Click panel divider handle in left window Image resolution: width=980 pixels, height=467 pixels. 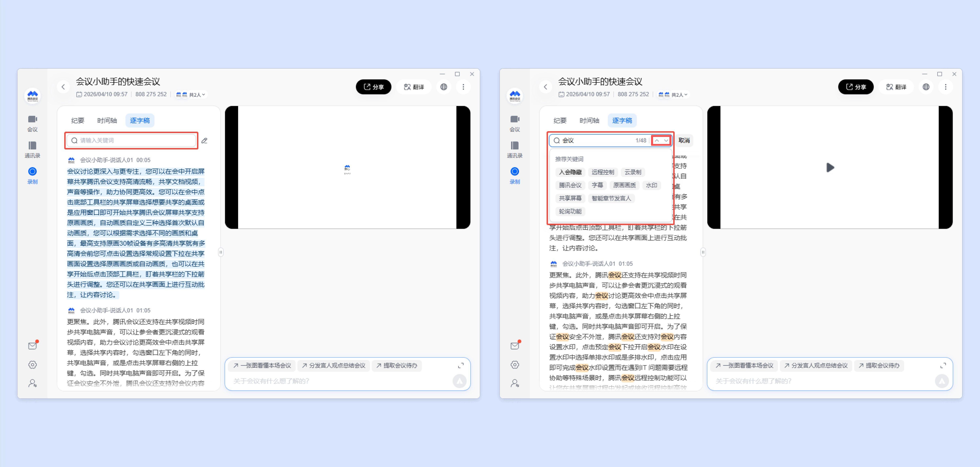click(221, 252)
